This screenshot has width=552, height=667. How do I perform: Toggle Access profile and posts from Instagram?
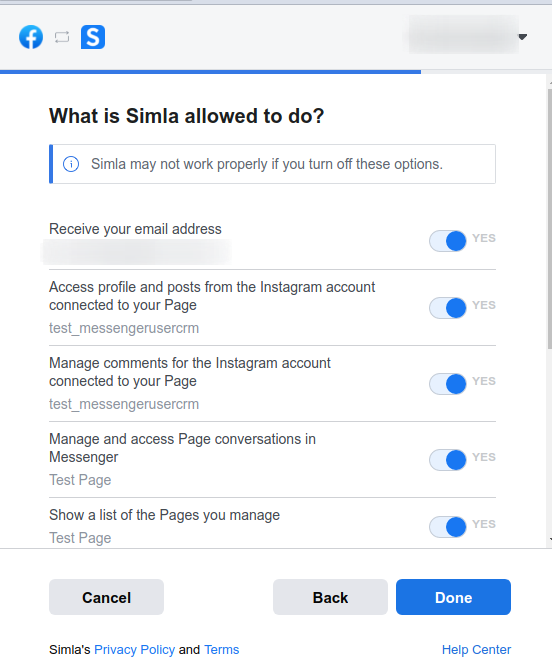pos(447,308)
